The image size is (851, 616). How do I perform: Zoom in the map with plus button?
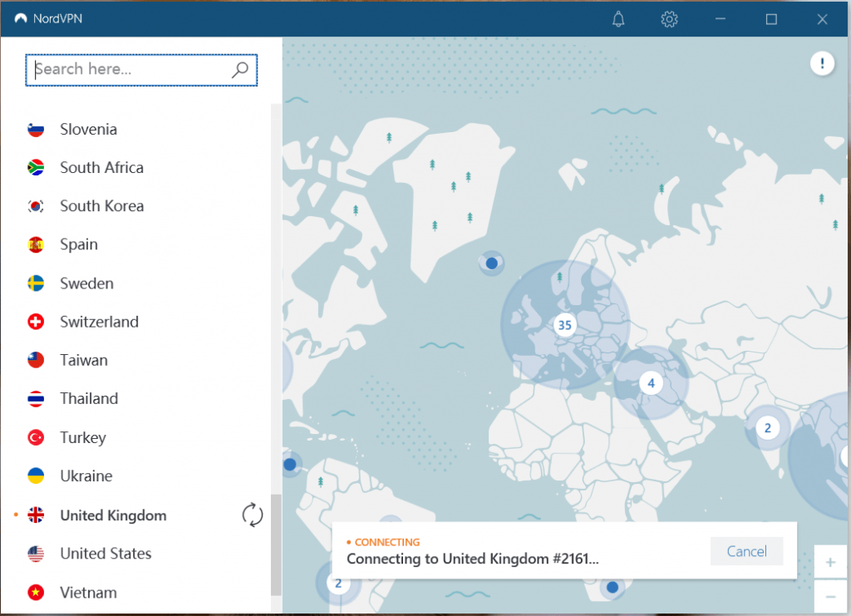[830, 562]
